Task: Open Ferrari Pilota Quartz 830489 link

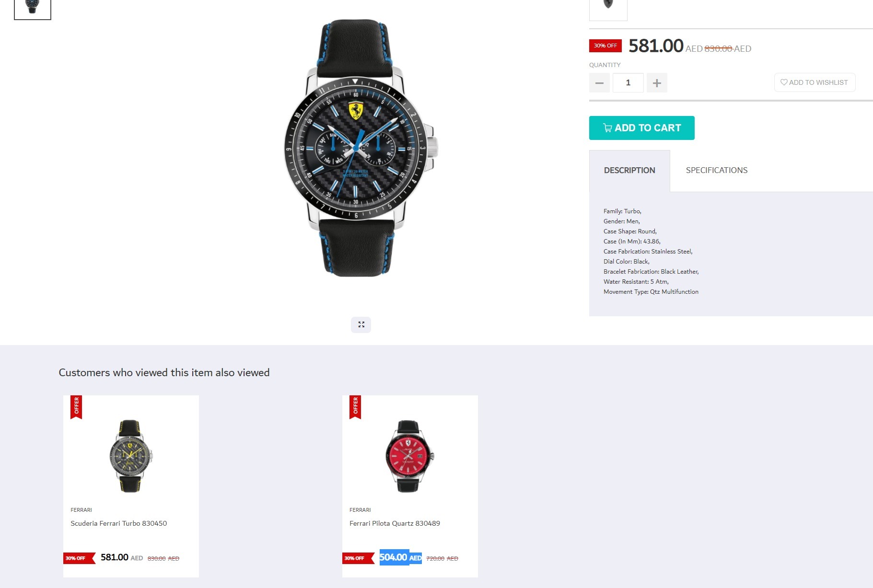Action: pyautogui.click(x=395, y=523)
